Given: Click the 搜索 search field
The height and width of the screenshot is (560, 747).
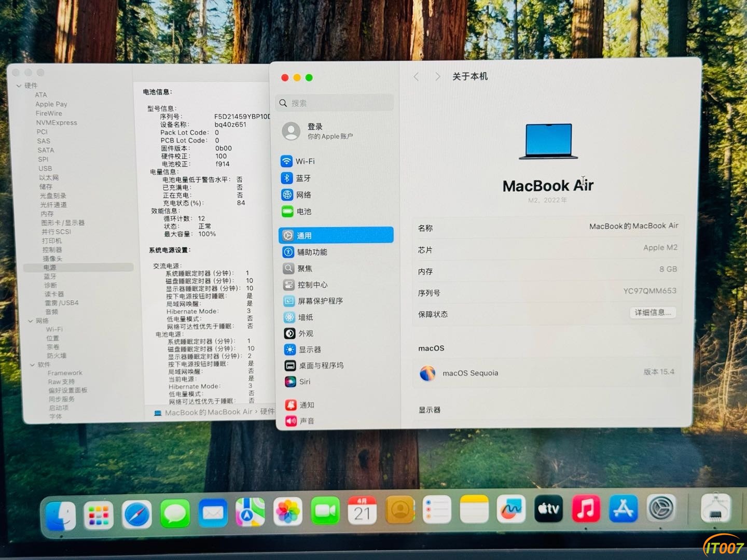Looking at the screenshot, I should click(335, 103).
